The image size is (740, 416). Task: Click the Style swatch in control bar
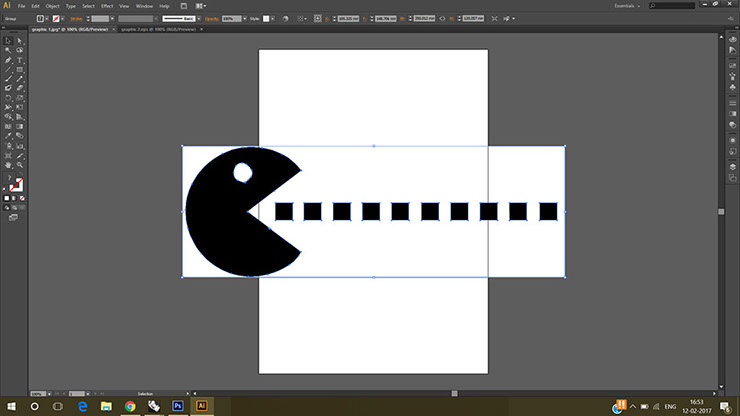coord(266,19)
